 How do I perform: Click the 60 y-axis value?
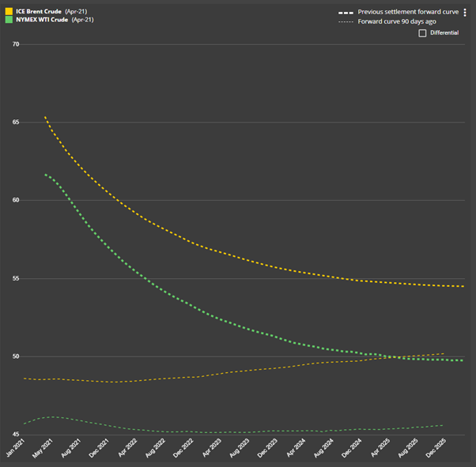pyautogui.click(x=16, y=200)
